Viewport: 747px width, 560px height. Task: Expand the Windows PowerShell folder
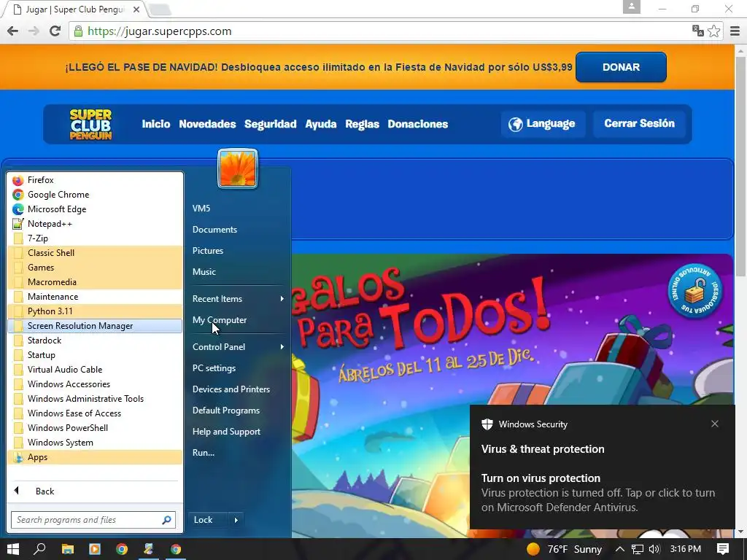click(95, 428)
